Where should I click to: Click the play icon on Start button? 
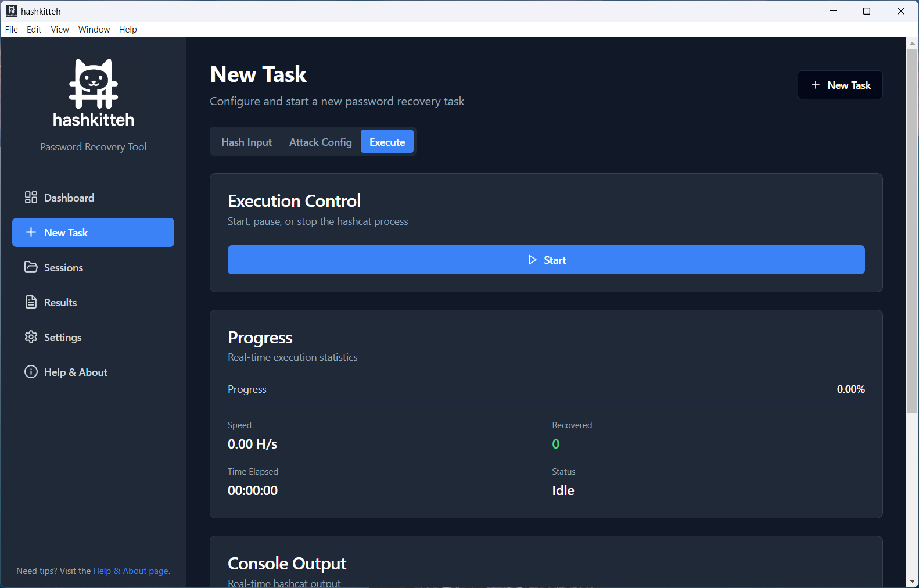tap(532, 260)
